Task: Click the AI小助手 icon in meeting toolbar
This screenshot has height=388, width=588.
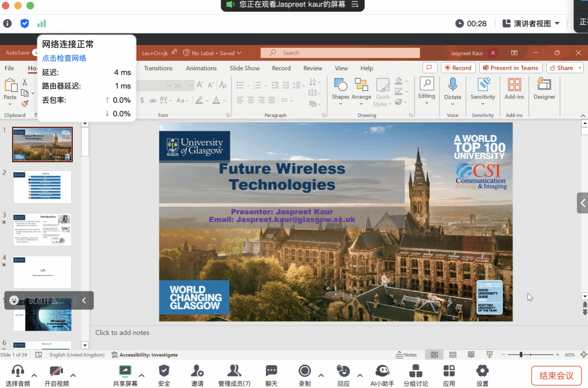Action: (382, 371)
